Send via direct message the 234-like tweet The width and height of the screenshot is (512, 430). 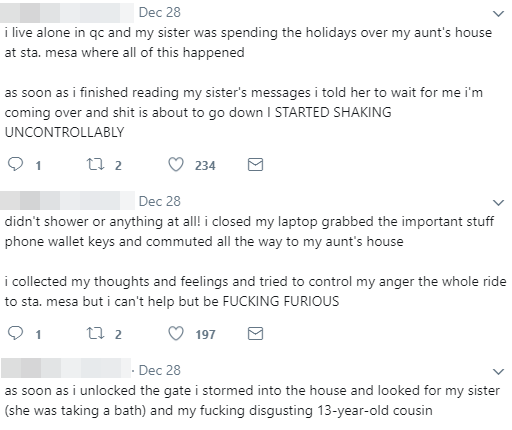point(255,165)
